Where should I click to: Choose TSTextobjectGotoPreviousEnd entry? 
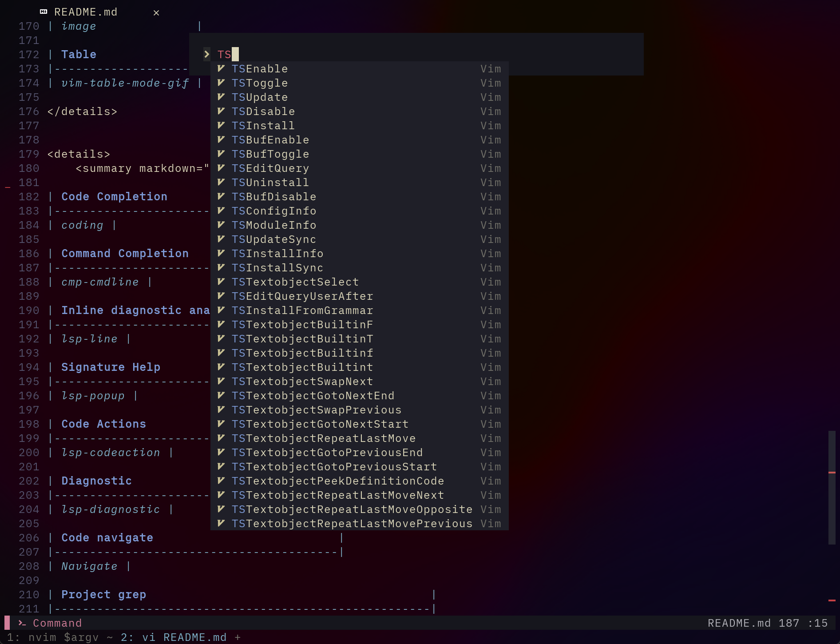(x=360, y=453)
